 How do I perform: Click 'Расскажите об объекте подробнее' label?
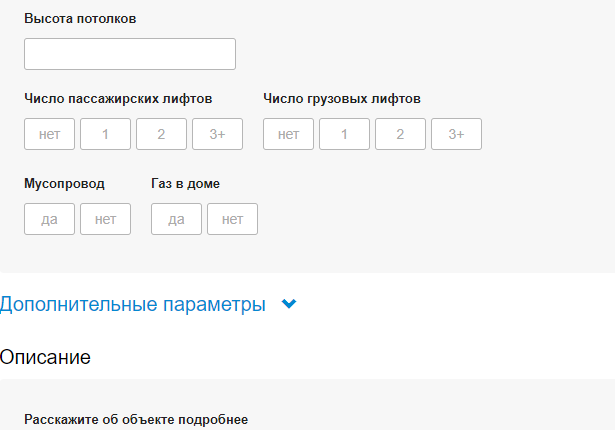(x=135, y=419)
